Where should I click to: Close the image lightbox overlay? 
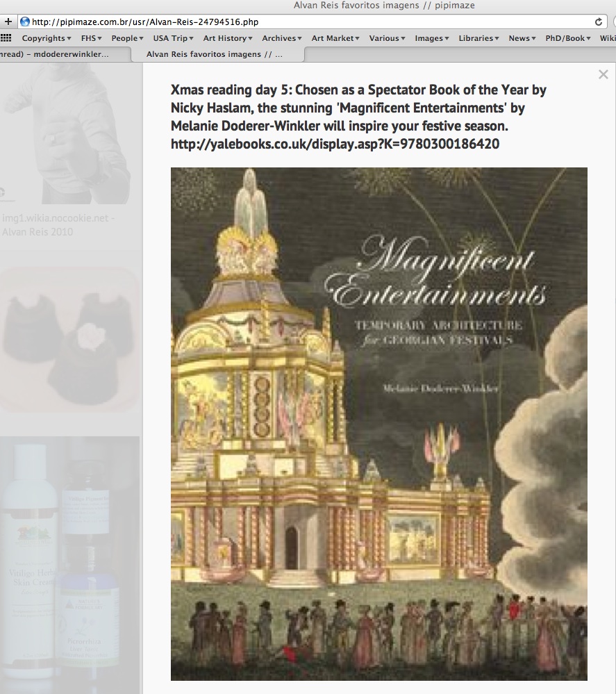[603, 74]
